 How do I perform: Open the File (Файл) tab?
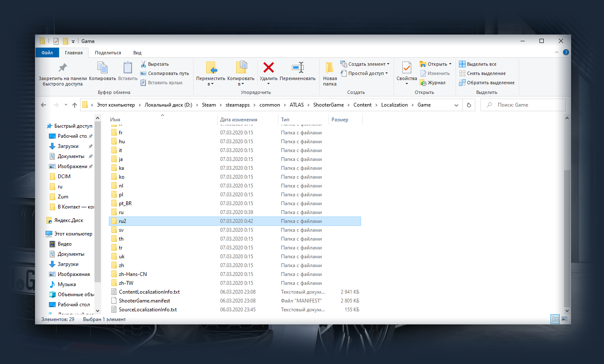47,53
